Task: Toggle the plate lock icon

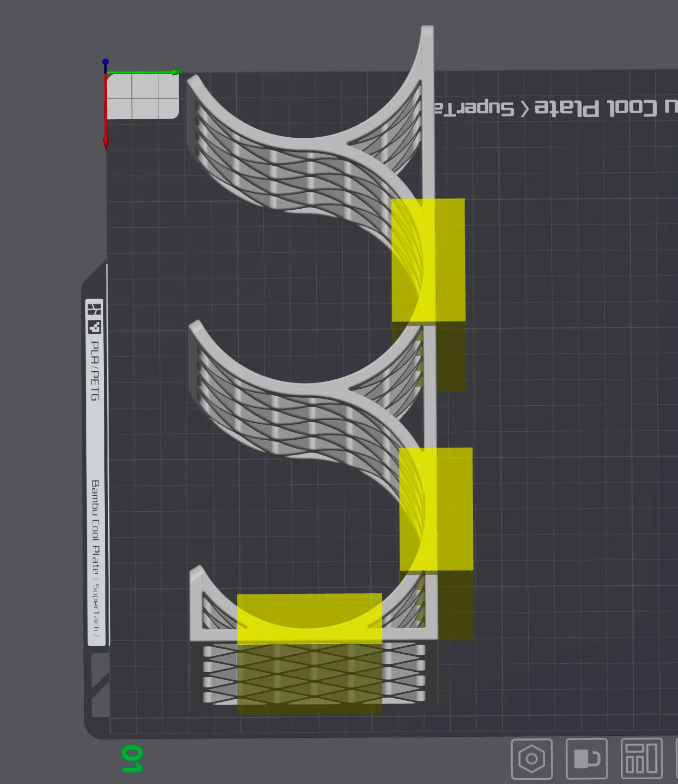Action: [586, 759]
